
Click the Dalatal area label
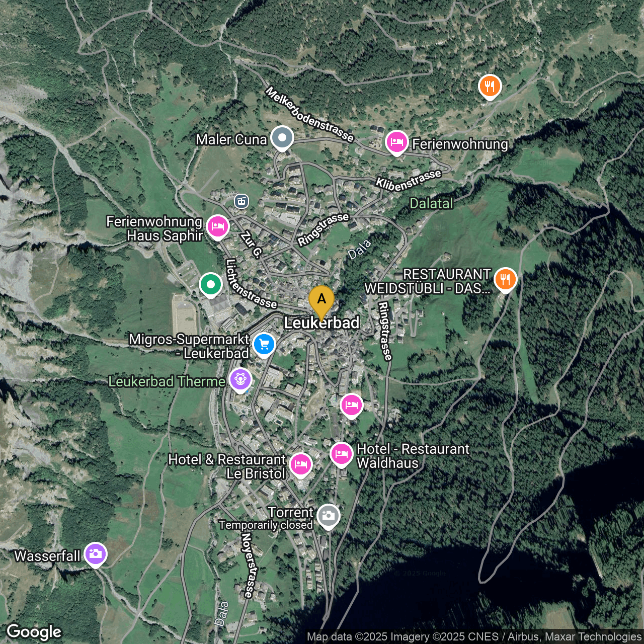431,203
